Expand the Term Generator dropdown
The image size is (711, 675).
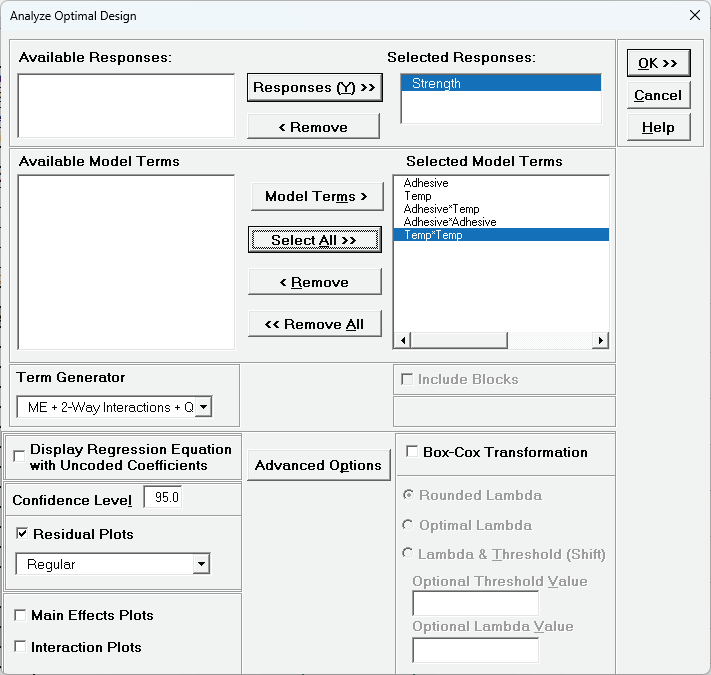click(203, 407)
